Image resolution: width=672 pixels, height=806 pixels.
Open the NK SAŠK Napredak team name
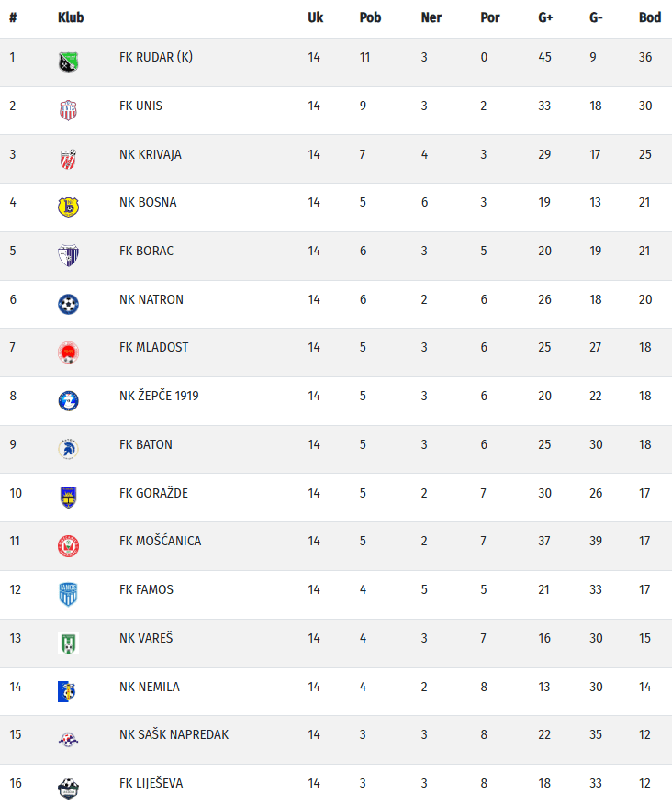coord(174,734)
